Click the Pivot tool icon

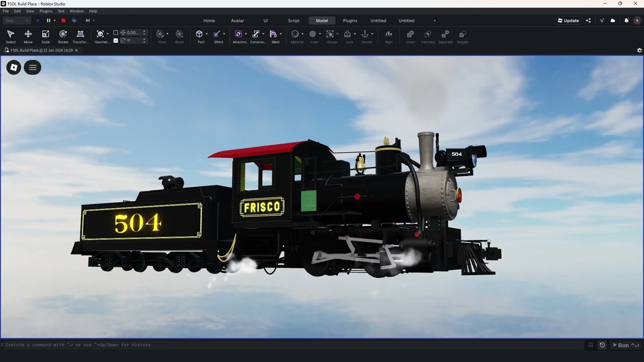[x=160, y=34]
